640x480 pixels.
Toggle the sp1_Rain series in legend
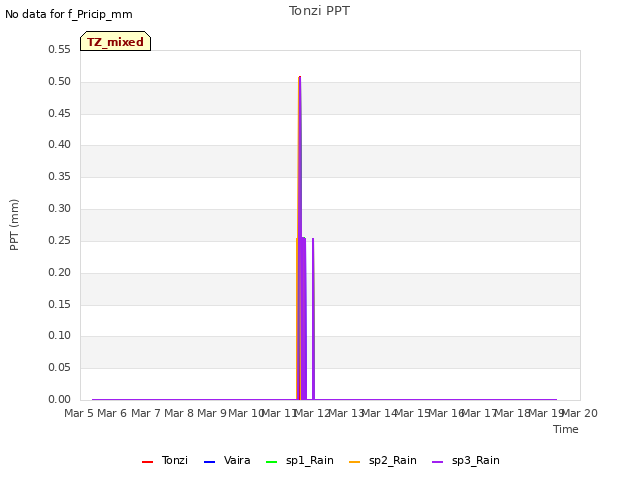300,460
